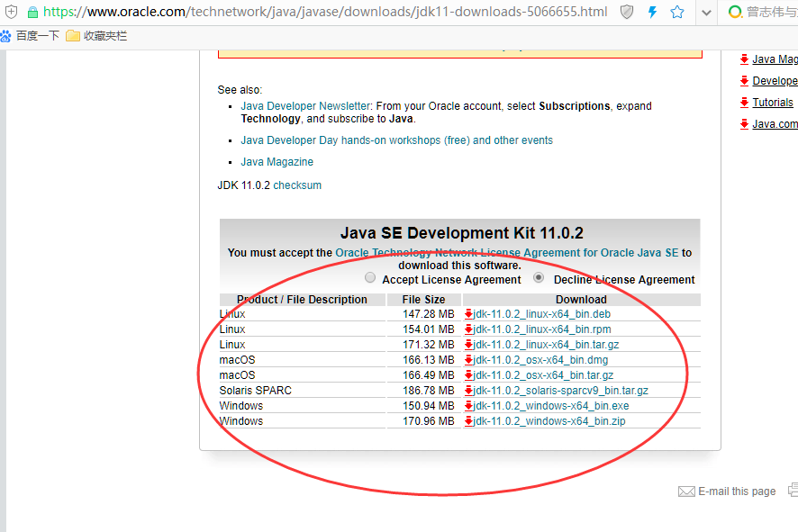798x532 pixels.
Task: Click the shield icon left of address bar
Action: tap(11, 12)
